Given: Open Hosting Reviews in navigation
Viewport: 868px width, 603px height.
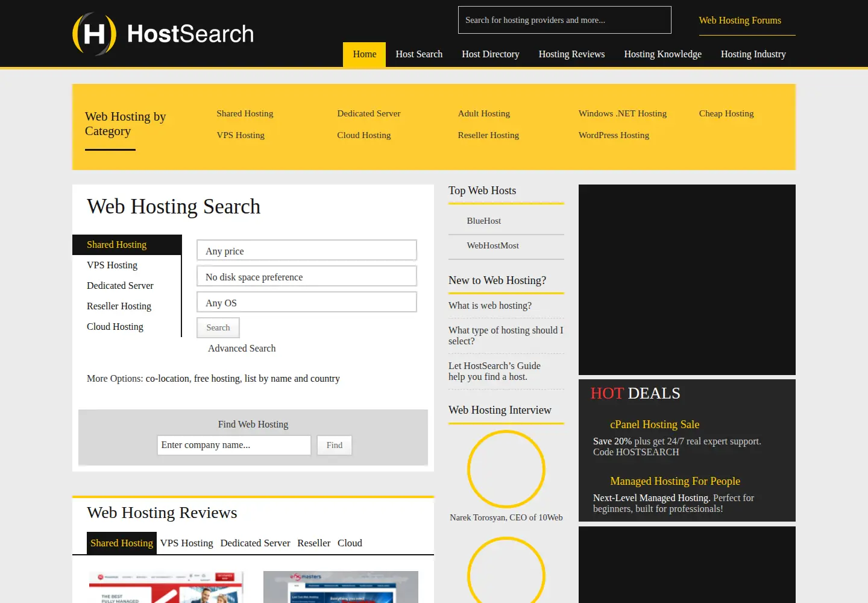Looking at the screenshot, I should coord(571,54).
